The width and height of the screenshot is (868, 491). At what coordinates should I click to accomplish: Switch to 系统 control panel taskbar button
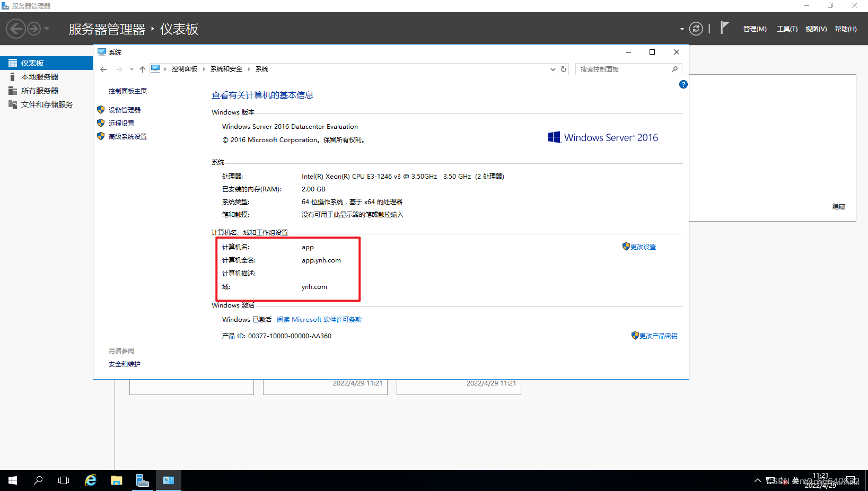pos(169,480)
